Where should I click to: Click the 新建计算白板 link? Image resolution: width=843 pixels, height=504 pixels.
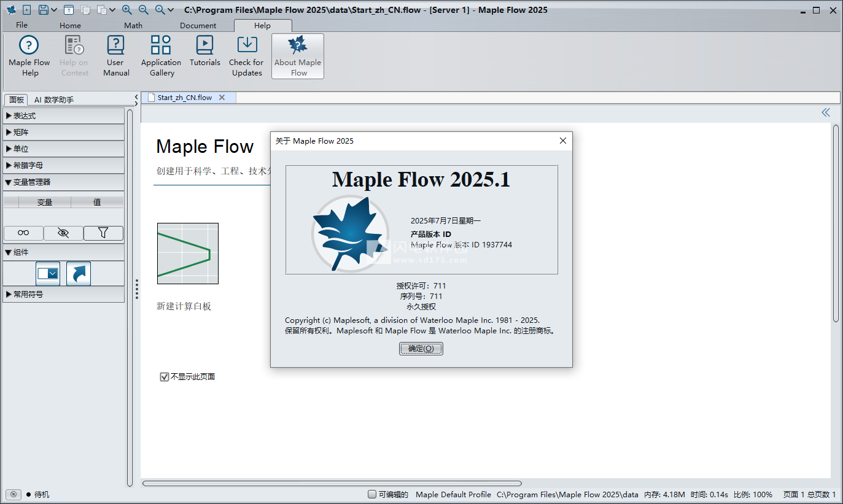pyautogui.click(x=184, y=306)
